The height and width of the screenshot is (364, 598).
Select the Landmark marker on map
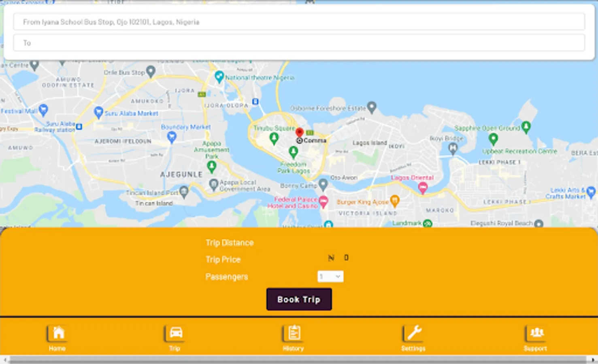pos(427,223)
